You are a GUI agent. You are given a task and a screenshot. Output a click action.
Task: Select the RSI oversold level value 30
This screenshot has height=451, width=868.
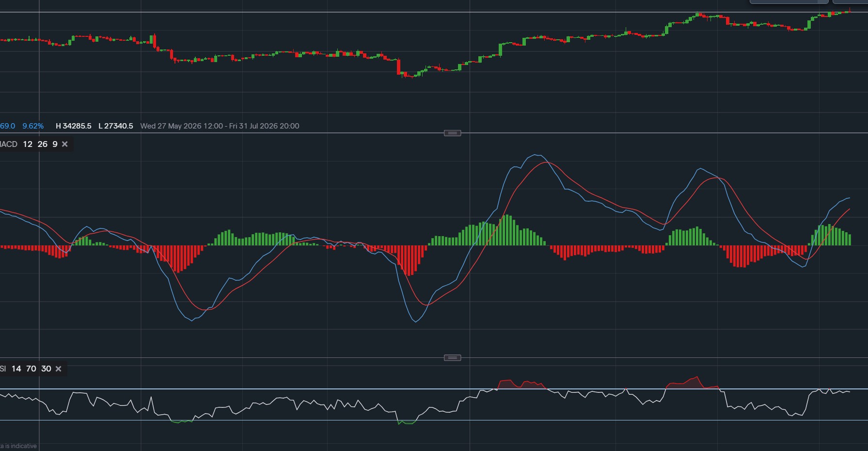(46, 369)
